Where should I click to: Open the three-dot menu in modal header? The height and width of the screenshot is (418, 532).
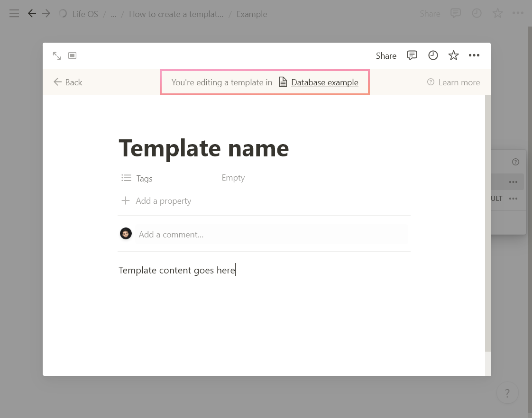click(474, 55)
